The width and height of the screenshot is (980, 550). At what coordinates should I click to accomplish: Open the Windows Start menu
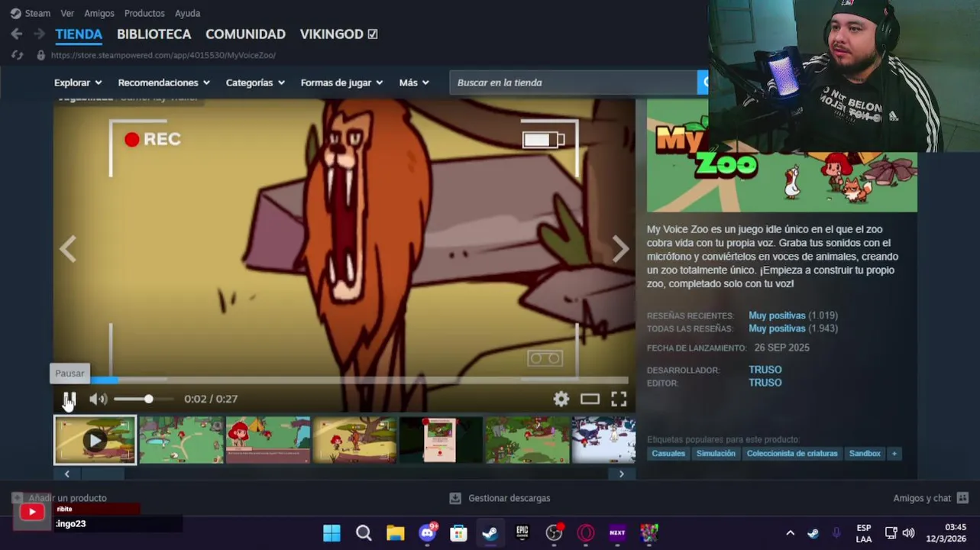click(332, 532)
